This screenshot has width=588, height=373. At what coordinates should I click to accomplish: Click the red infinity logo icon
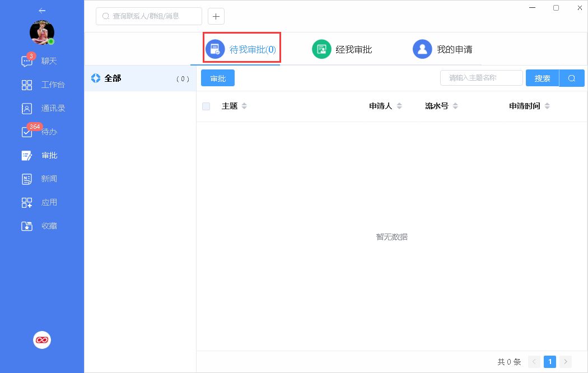tap(42, 340)
